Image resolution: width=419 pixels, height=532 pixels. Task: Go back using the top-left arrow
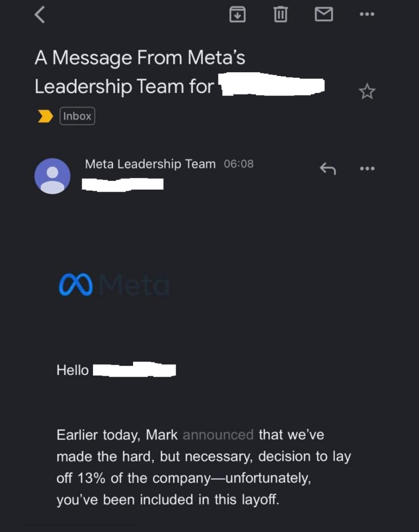tap(40, 15)
